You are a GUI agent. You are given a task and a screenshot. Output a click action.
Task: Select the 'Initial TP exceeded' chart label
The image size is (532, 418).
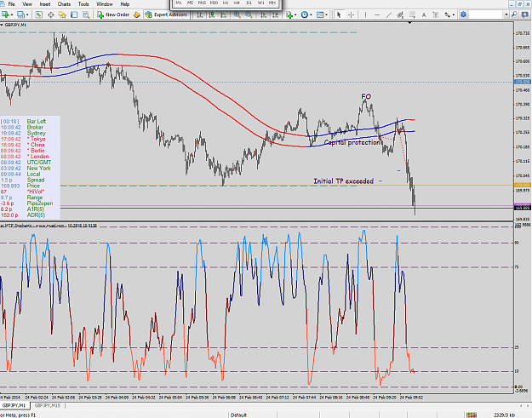[x=343, y=181]
